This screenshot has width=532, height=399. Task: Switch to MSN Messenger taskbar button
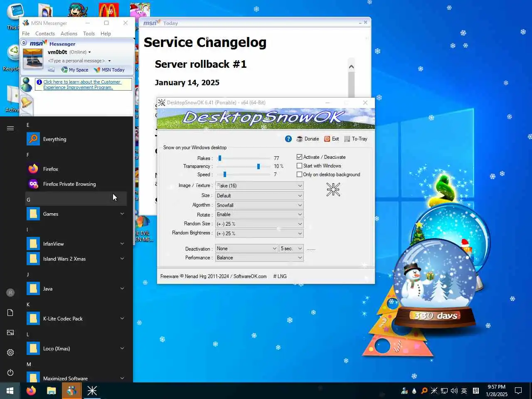(72, 391)
